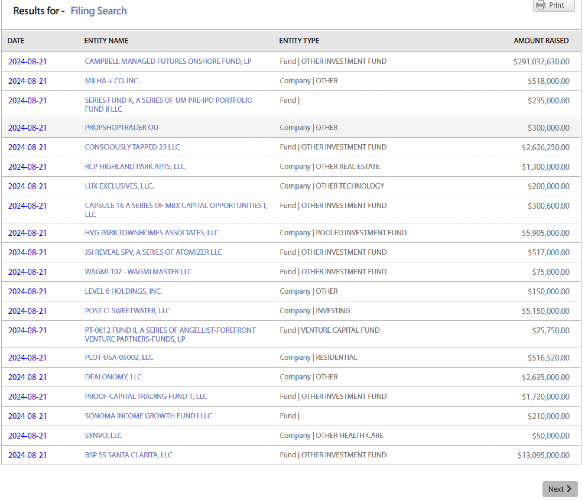The image size is (588, 500).
Task: Click the ENTITY TYPE column header
Action: pos(299,41)
